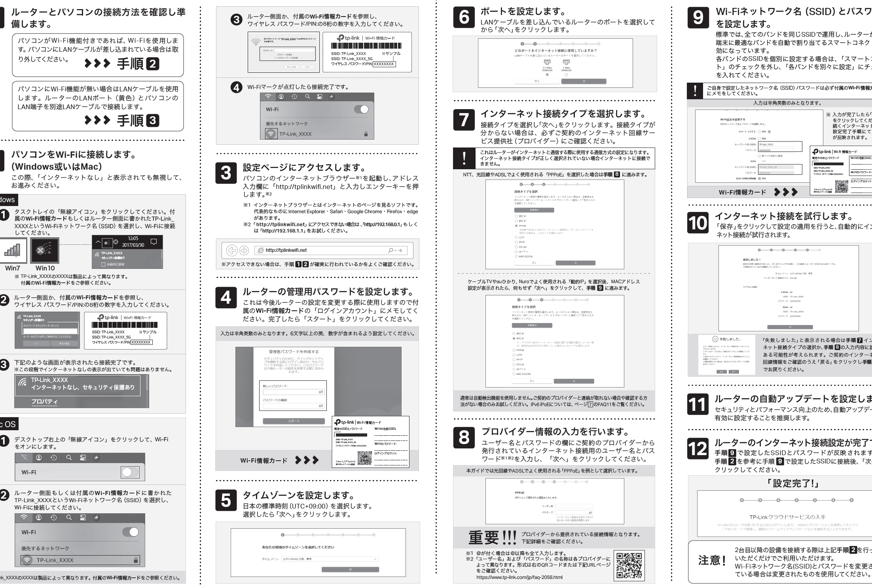This screenshot has height=588, width=872.
Task: Click the 新しいパスワード input field
Action: [x=294, y=392]
